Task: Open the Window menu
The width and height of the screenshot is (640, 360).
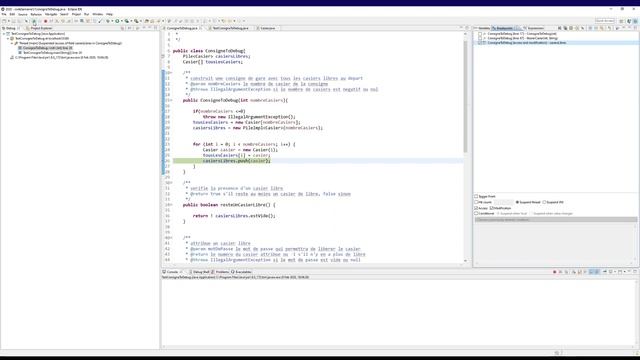Action: [98, 14]
